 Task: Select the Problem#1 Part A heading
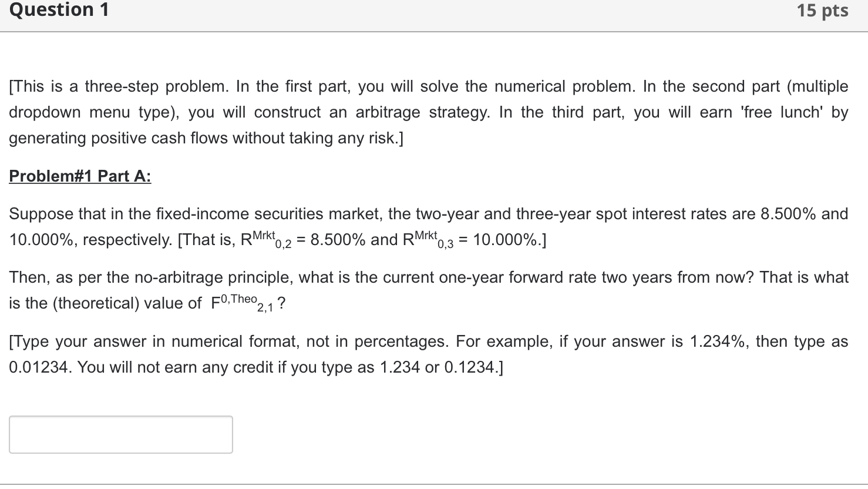[79, 176]
